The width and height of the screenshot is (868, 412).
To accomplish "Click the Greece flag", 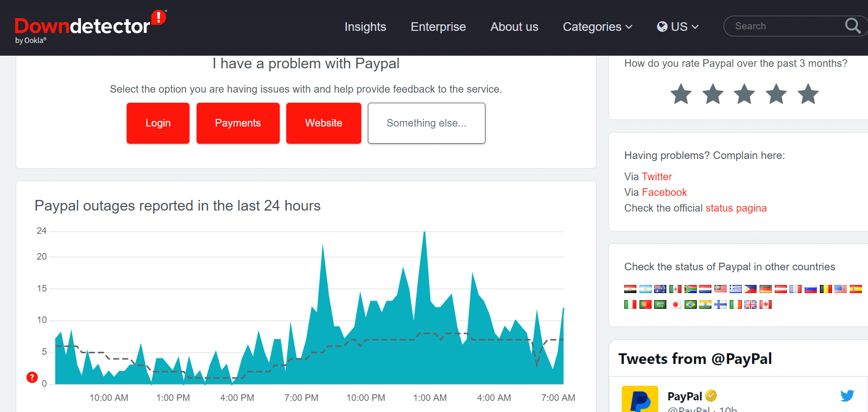I will pos(736,289).
